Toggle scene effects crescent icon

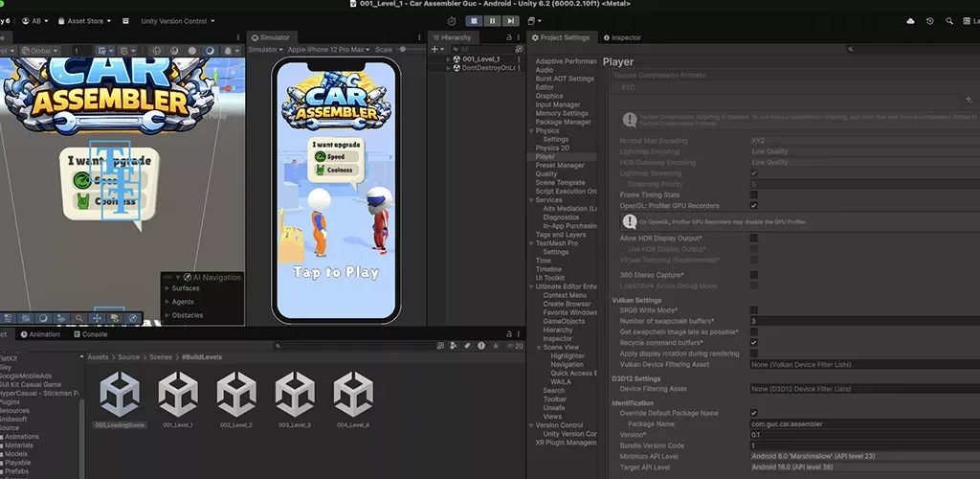coord(210,50)
